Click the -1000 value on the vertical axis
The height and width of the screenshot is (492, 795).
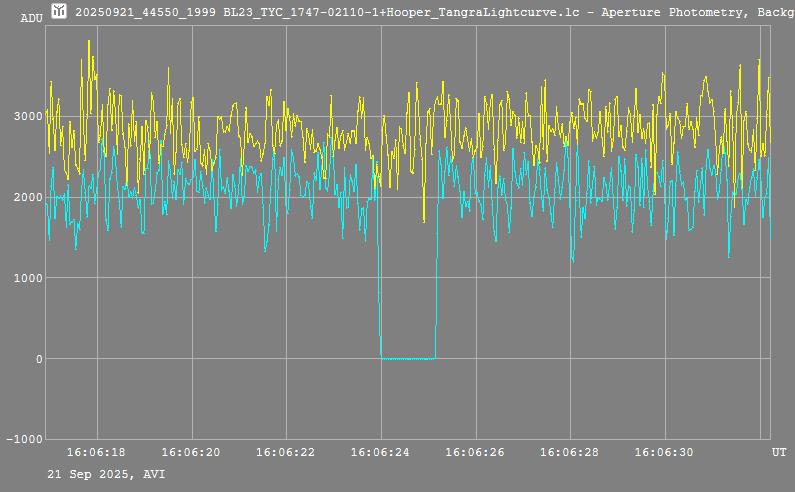pos(25,439)
